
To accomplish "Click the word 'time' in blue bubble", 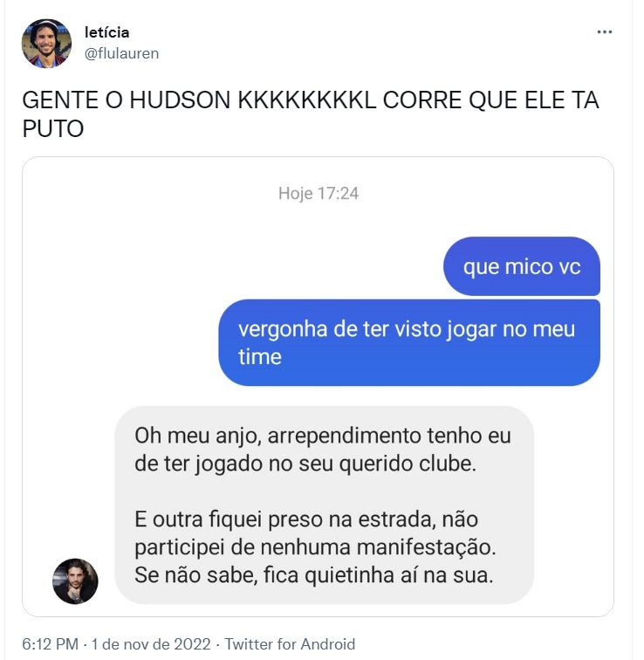I will tap(259, 356).
